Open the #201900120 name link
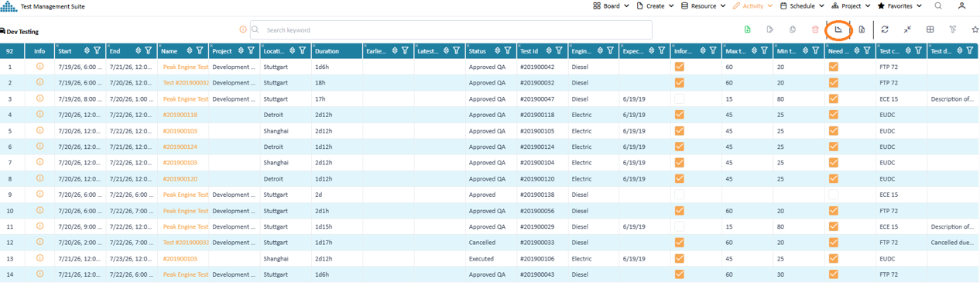This screenshot has height=283, width=980. 180,179
